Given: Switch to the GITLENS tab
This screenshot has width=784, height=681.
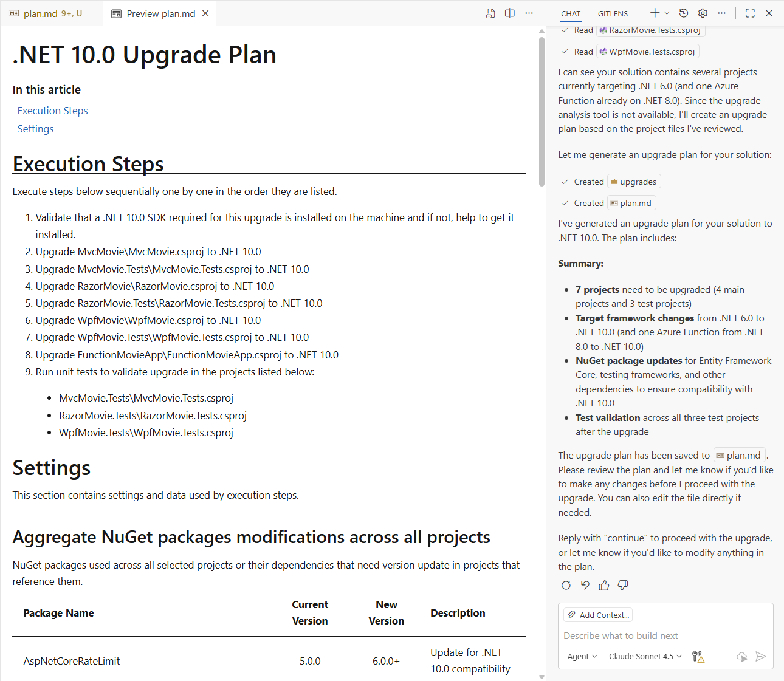Looking at the screenshot, I should click(x=613, y=13).
